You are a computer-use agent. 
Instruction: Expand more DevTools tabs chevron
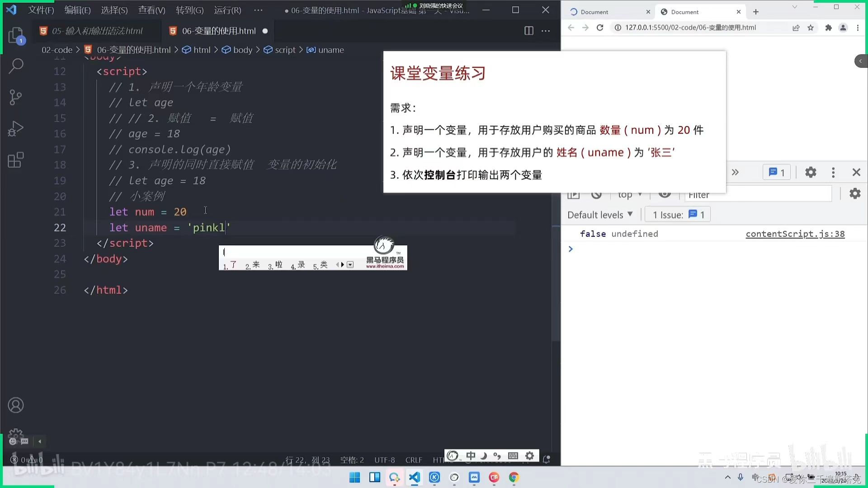tap(735, 172)
